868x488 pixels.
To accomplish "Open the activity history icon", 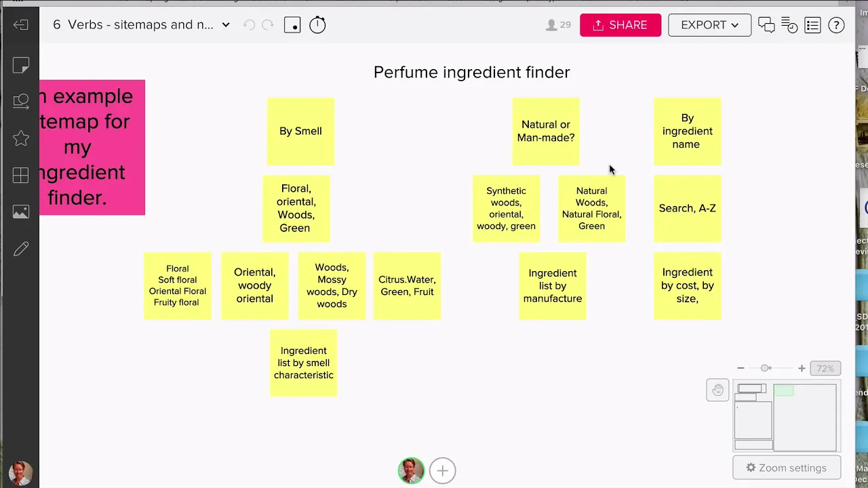I will [789, 25].
